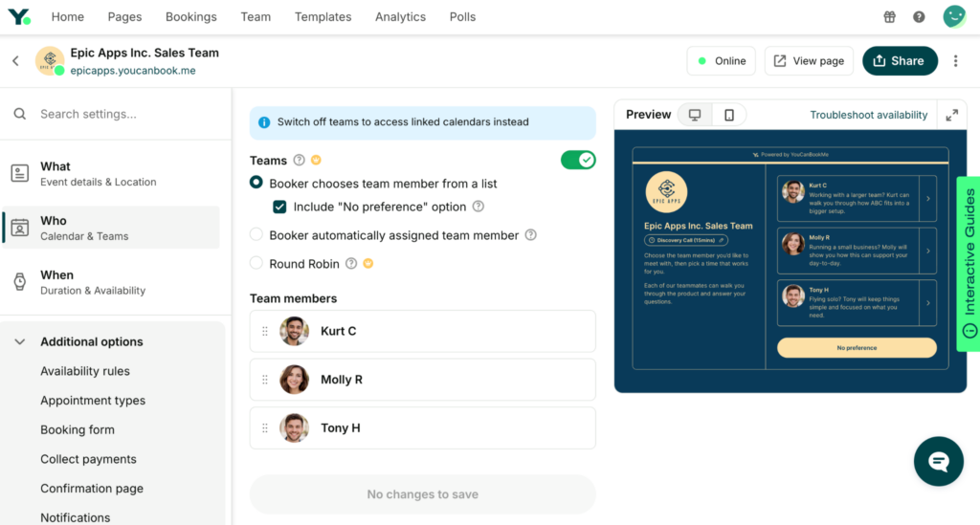Viewport: 980px width, 525px height.
Task: Open the Tony H team member row
Action: (x=422, y=428)
